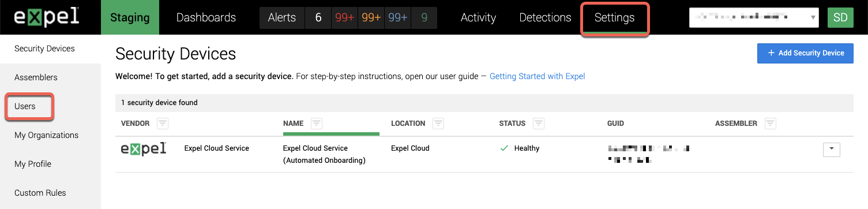Sort by the VENDOR column header

coord(136,124)
